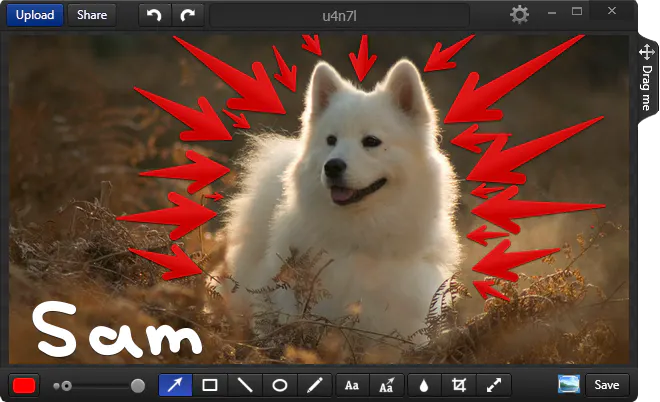Undo the last annotation
This screenshot has width=660, height=402.
154,15
